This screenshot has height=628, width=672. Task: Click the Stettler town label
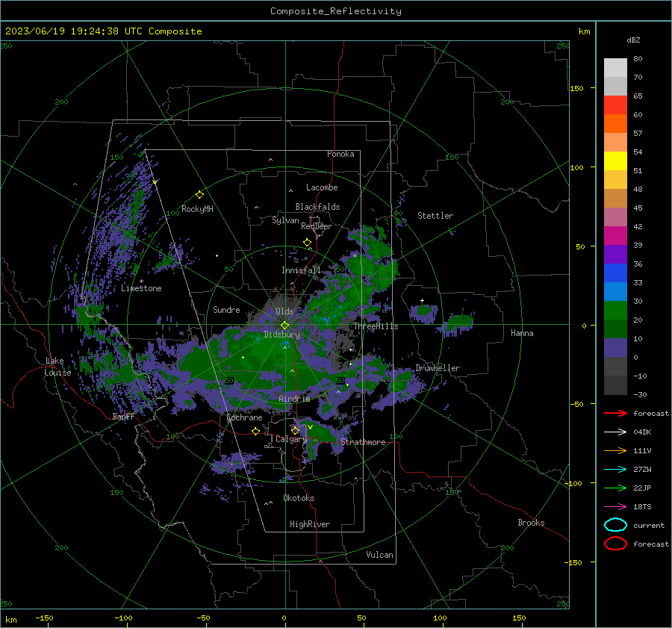pos(435,216)
